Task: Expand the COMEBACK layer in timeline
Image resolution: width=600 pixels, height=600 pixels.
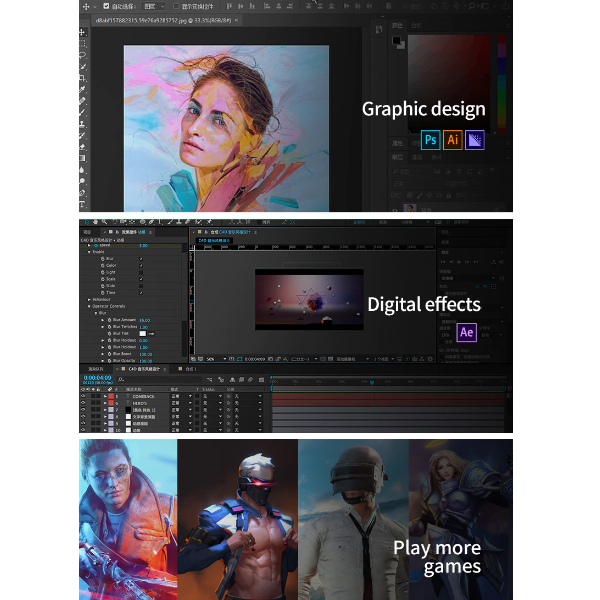Action: pyautogui.click(x=107, y=396)
